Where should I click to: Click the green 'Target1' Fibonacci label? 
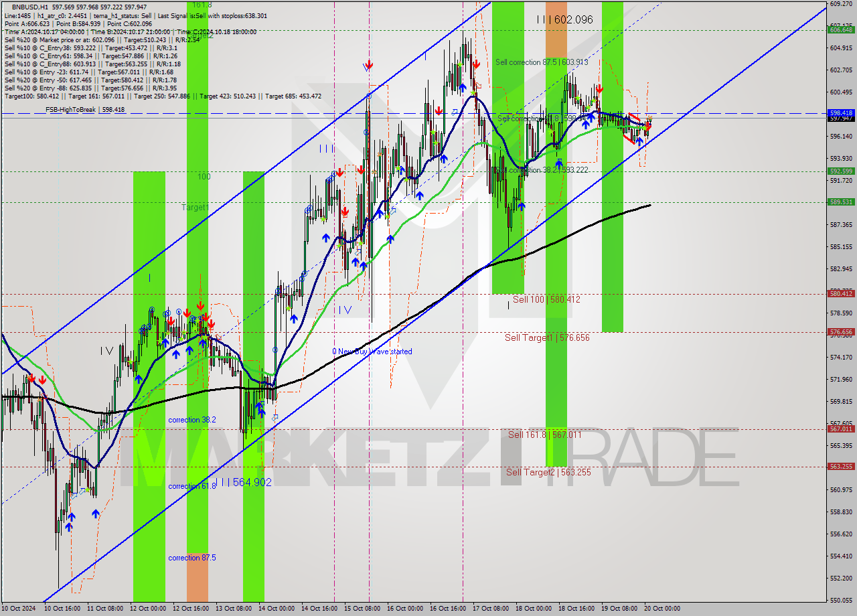(x=195, y=208)
